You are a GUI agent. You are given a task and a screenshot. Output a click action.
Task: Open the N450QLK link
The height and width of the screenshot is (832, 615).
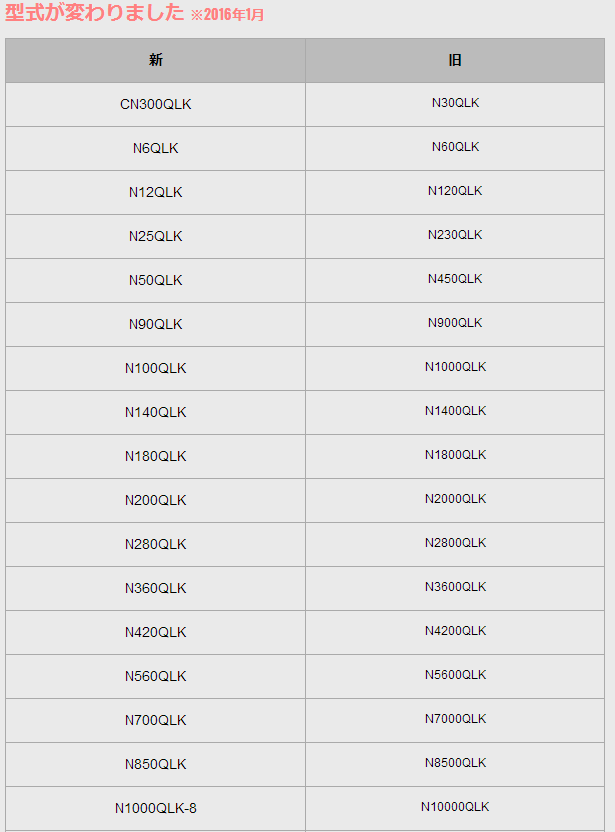click(455, 279)
